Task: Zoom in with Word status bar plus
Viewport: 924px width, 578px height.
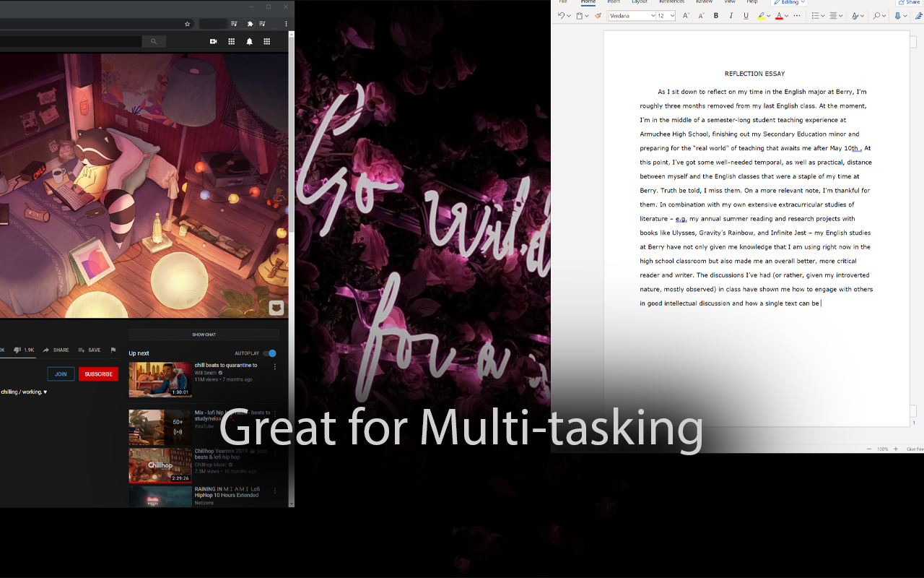Action: (896, 449)
